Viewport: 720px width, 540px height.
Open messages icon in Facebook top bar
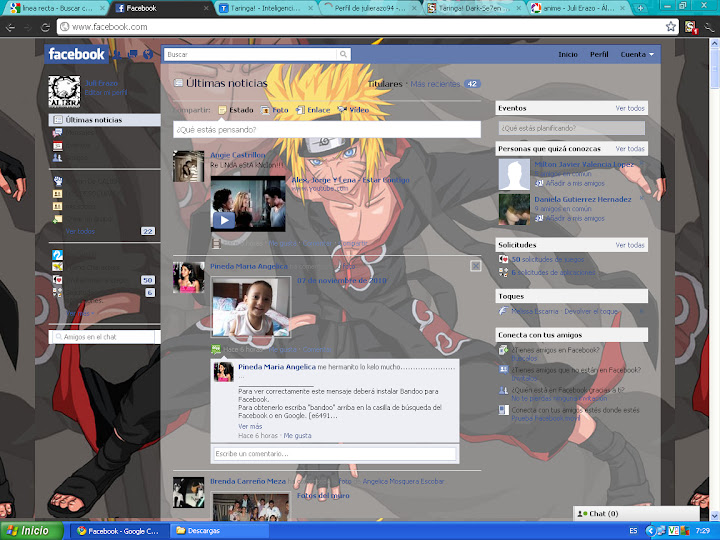[x=133, y=55]
